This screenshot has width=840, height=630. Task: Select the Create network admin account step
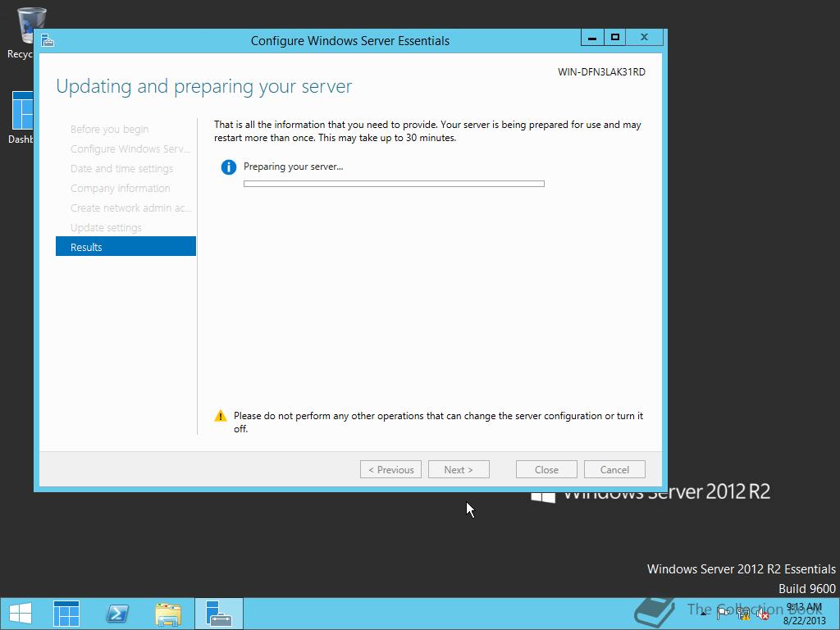[130, 208]
